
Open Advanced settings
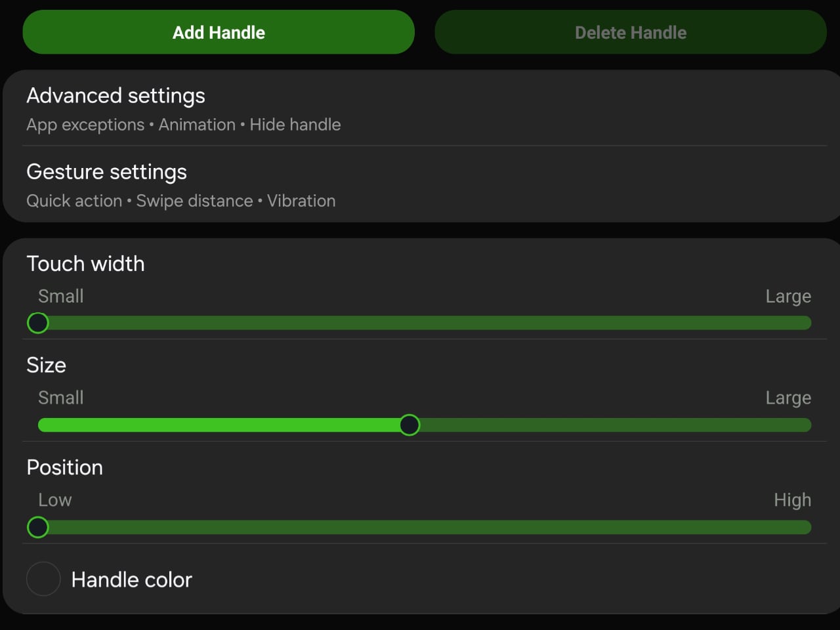tap(115, 96)
